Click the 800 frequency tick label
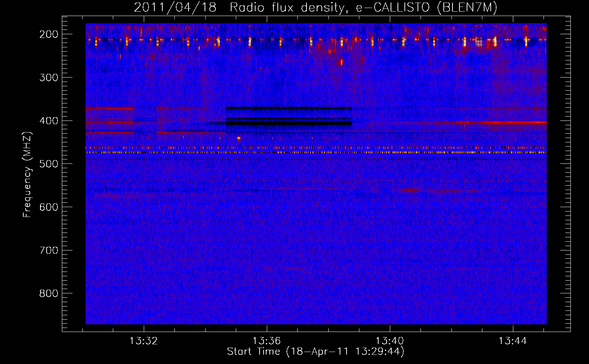 pyautogui.click(x=49, y=293)
